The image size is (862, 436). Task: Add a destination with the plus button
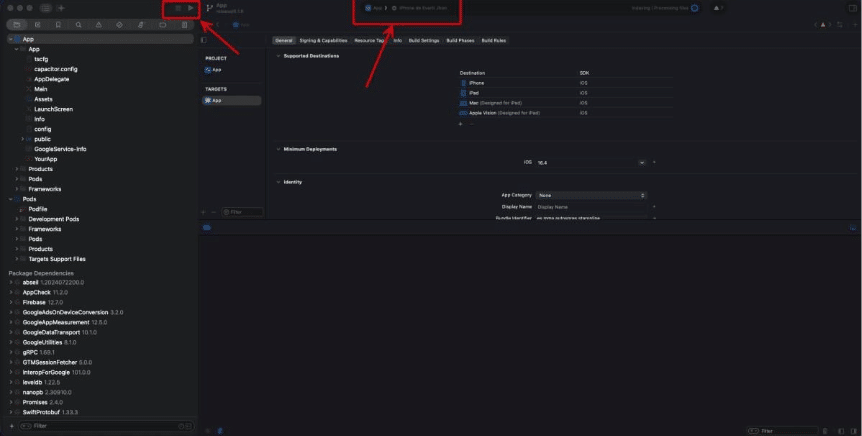tap(461, 124)
